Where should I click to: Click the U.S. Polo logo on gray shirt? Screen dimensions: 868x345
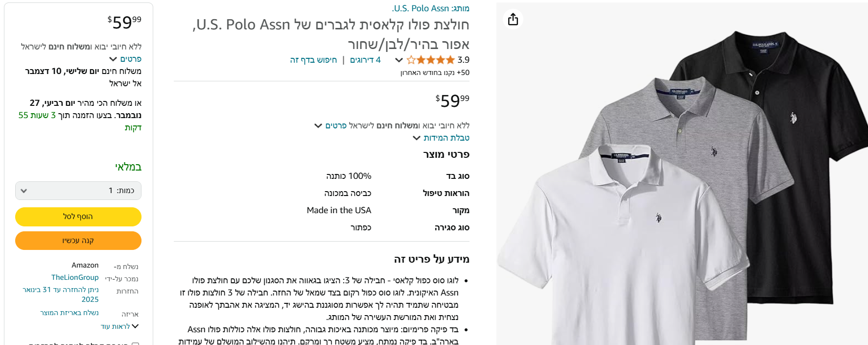pos(714,152)
